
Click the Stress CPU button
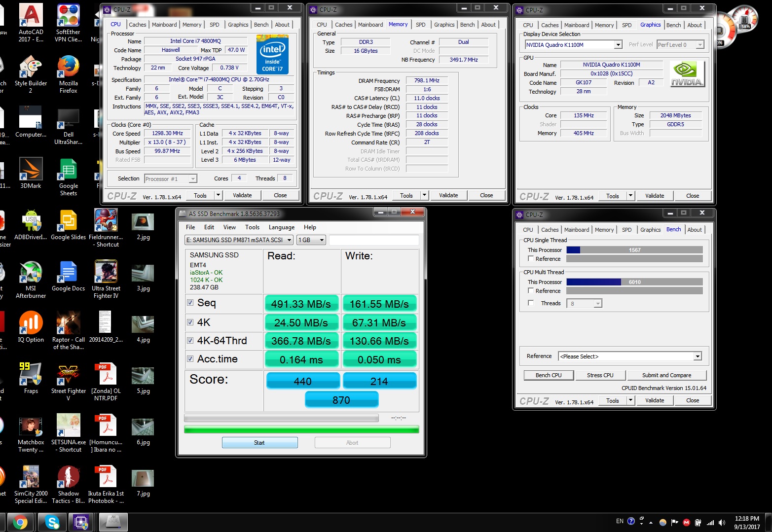(600, 375)
